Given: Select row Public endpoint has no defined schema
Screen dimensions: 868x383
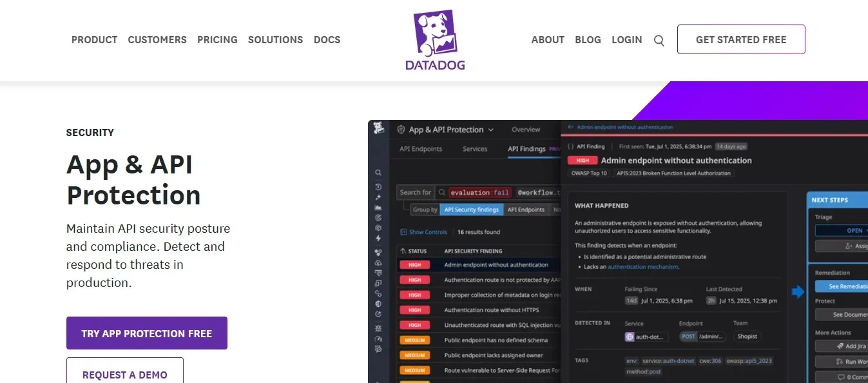Looking at the screenshot, I should coord(479,340).
